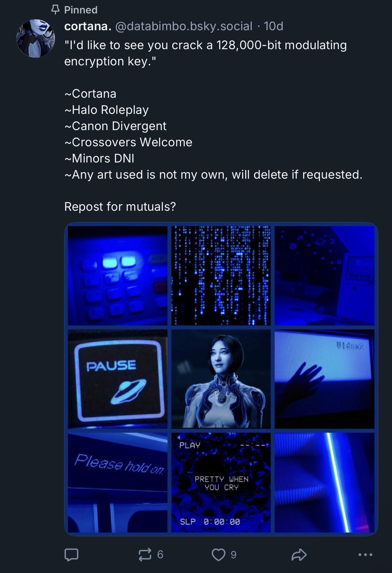Viewport: 392px width, 573px height.
Task: View the blue neon light tile
Action: pos(325,483)
